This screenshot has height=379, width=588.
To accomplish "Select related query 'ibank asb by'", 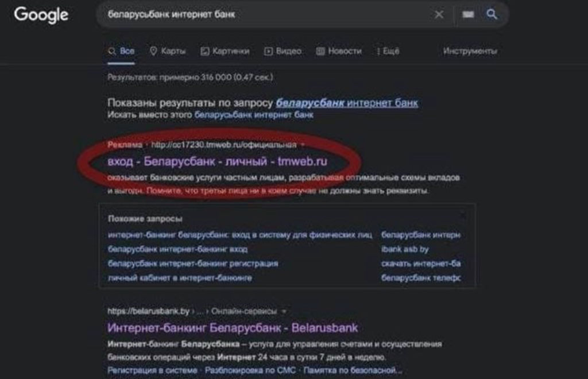I will (x=405, y=249).
